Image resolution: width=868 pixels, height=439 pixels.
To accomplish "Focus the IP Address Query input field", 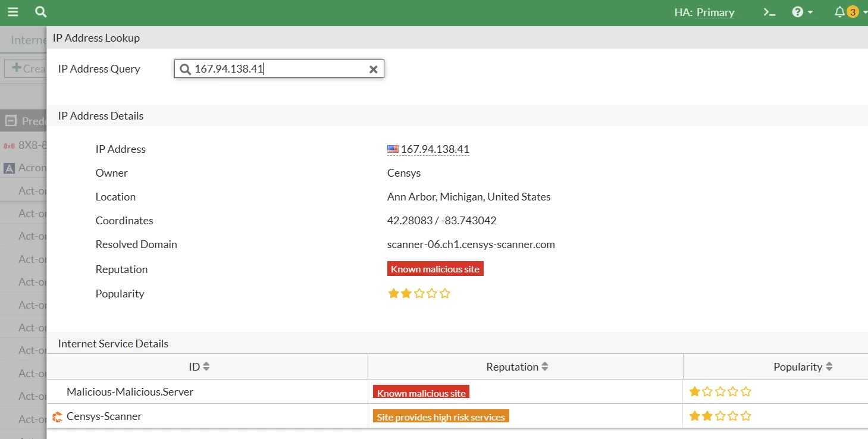I will point(279,69).
